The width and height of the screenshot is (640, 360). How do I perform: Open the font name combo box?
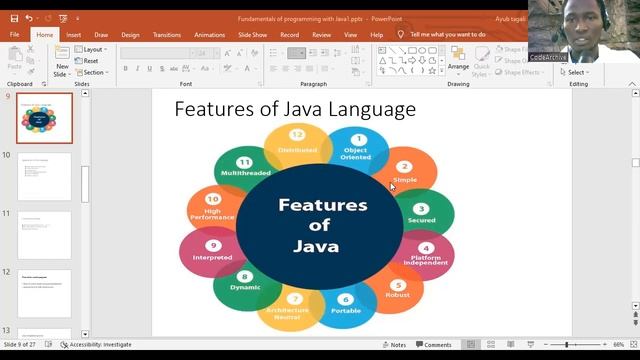158,53
